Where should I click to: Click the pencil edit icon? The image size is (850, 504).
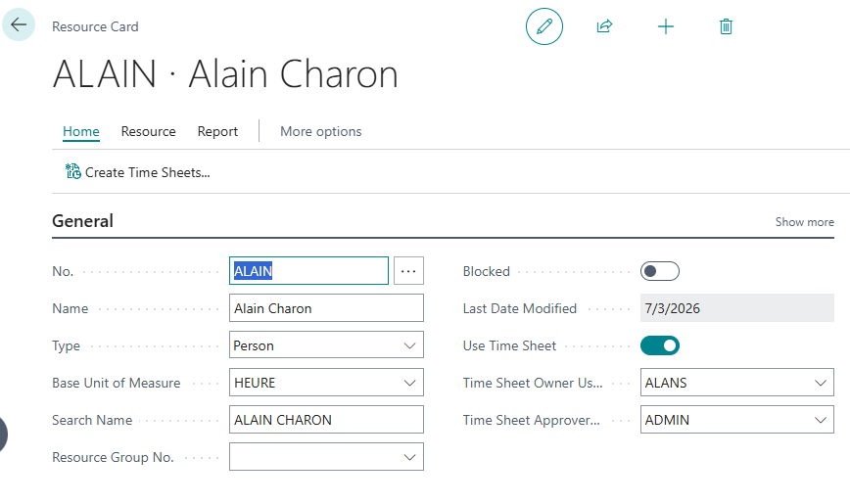pyautogui.click(x=544, y=26)
